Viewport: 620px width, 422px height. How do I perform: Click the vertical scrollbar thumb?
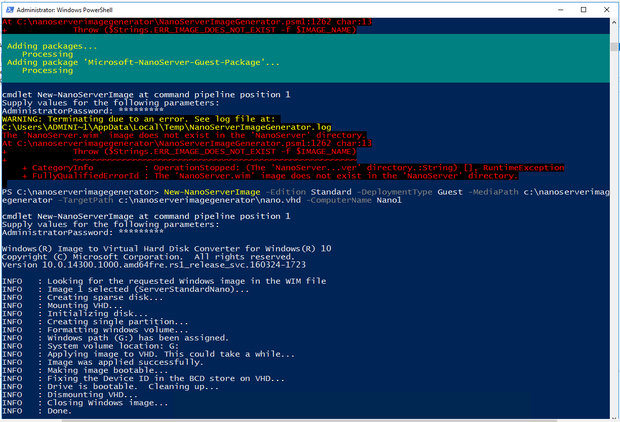pos(614,47)
